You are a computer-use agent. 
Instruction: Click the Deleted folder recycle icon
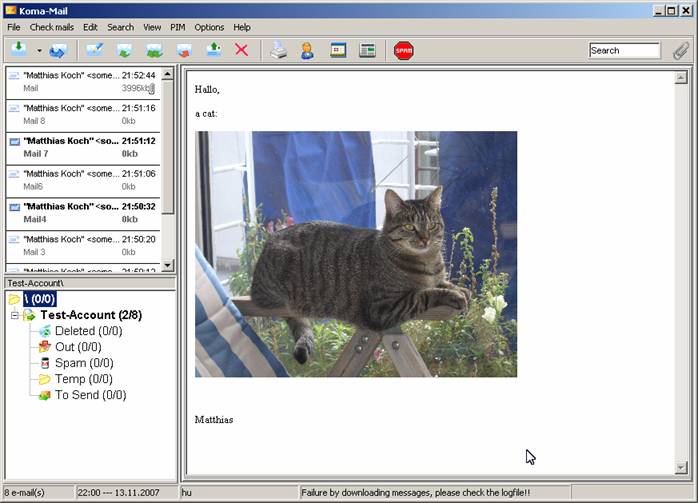coord(45,331)
